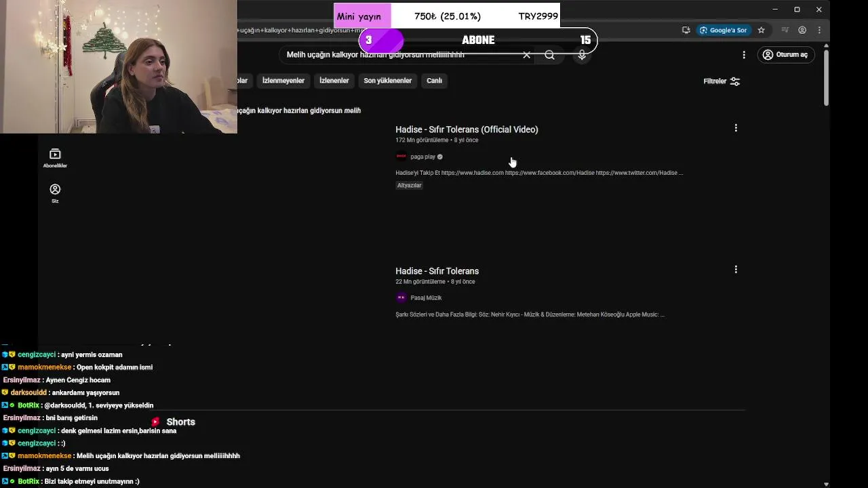Click Pasaj Müzik channel avatar
Viewport: 868px width, 488px height.
[401, 298]
